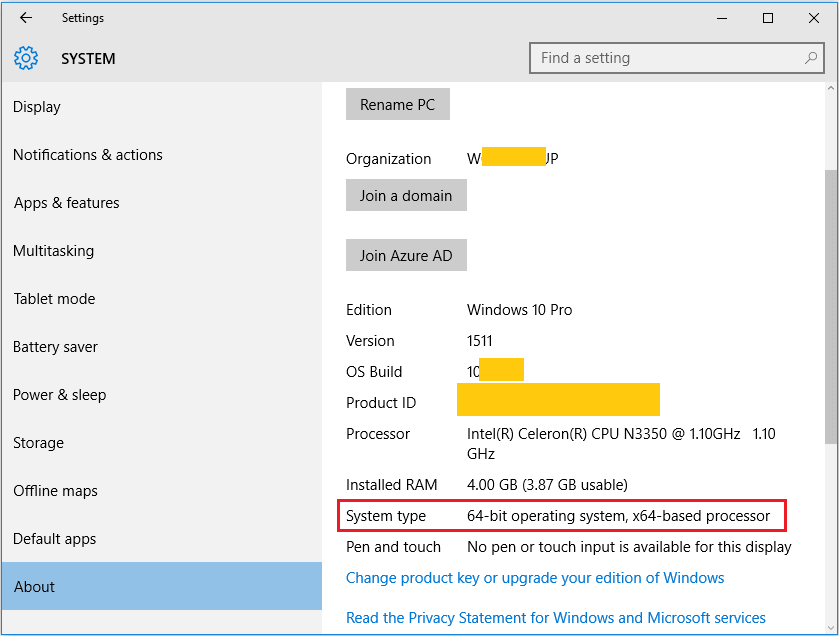This screenshot has width=839, height=636.
Task: Click the Settings title text
Action: (83, 18)
